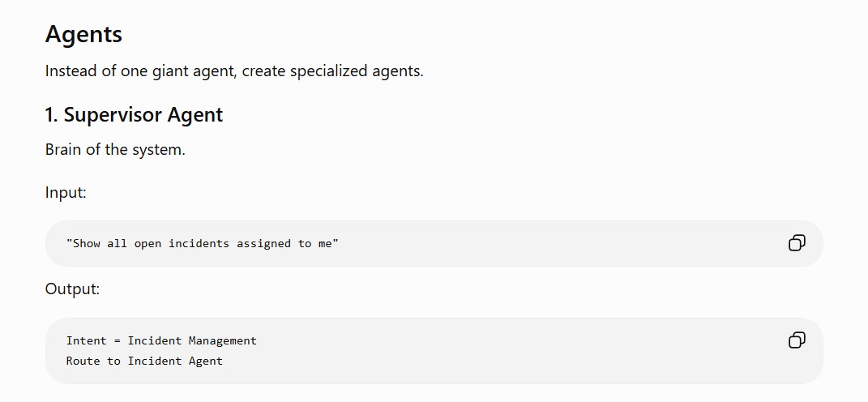The width and height of the screenshot is (868, 402).
Task: Click the word "Intent" in the output block
Action: 87,340
